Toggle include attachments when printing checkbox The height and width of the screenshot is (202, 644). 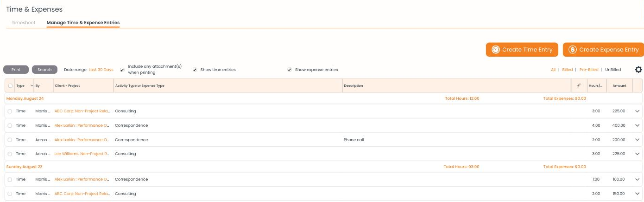(122, 70)
